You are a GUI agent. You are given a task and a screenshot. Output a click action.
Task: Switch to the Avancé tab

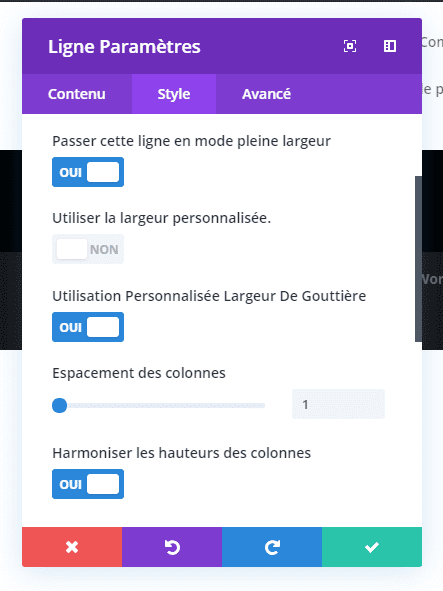click(266, 94)
